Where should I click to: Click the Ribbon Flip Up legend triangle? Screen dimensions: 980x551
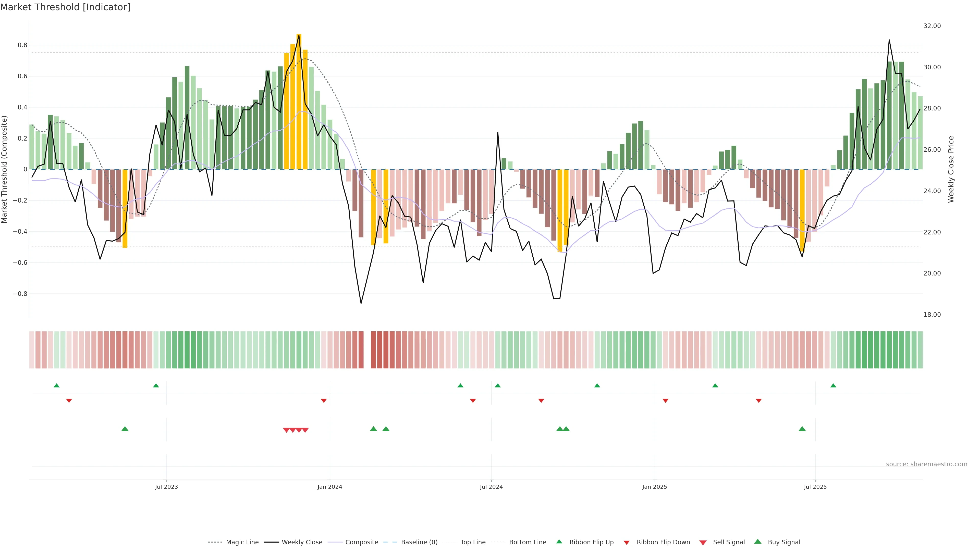pos(559,542)
